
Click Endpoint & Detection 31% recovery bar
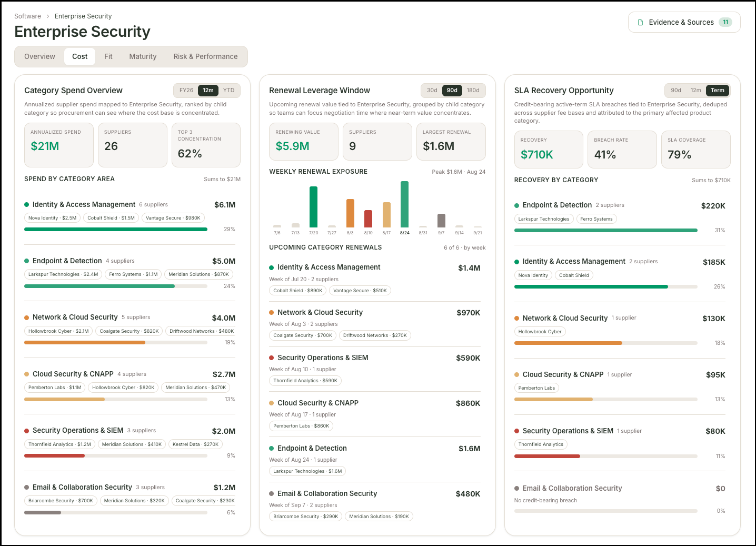pos(606,230)
